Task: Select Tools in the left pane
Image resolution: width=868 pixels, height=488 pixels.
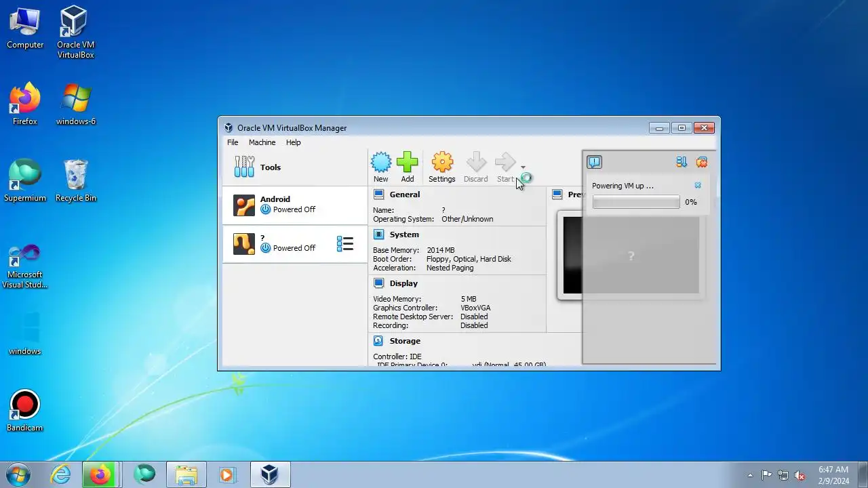Action: pos(295,167)
